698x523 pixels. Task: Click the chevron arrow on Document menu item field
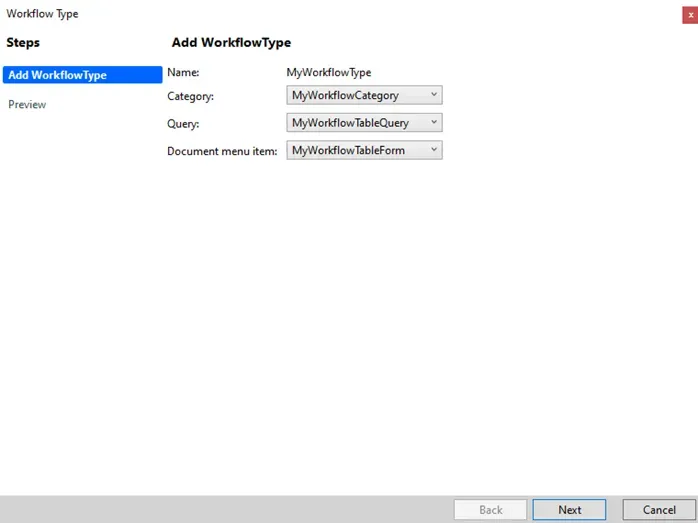coord(433,150)
